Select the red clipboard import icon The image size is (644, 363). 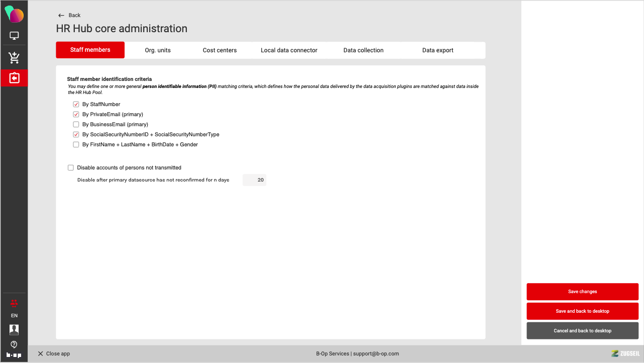tap(14, 78)
